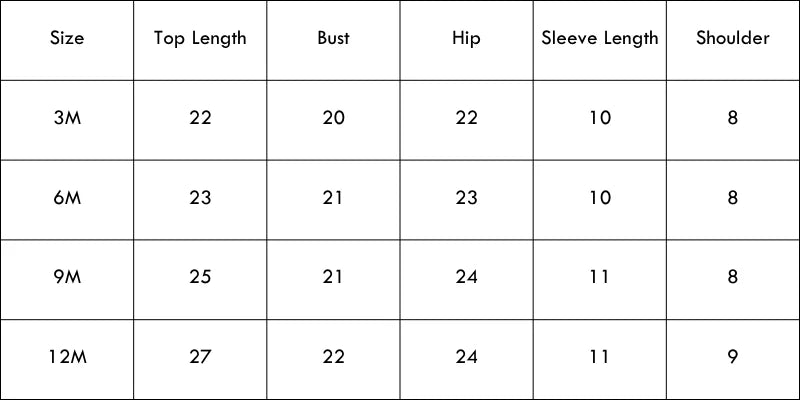Viewport: 800px width, 400px height.
Task: Click the Shoulder value in the 6M row
Action: pyautogui.click(x=733, y=198)
